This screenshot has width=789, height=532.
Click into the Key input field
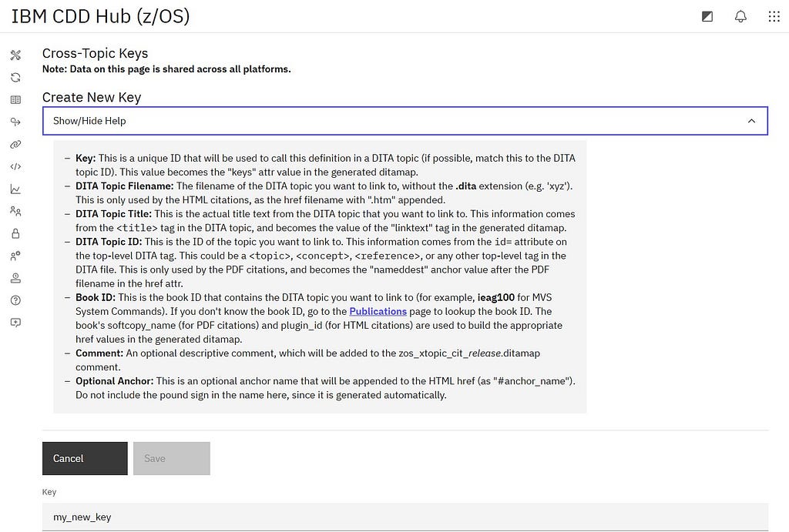[405, 517]
